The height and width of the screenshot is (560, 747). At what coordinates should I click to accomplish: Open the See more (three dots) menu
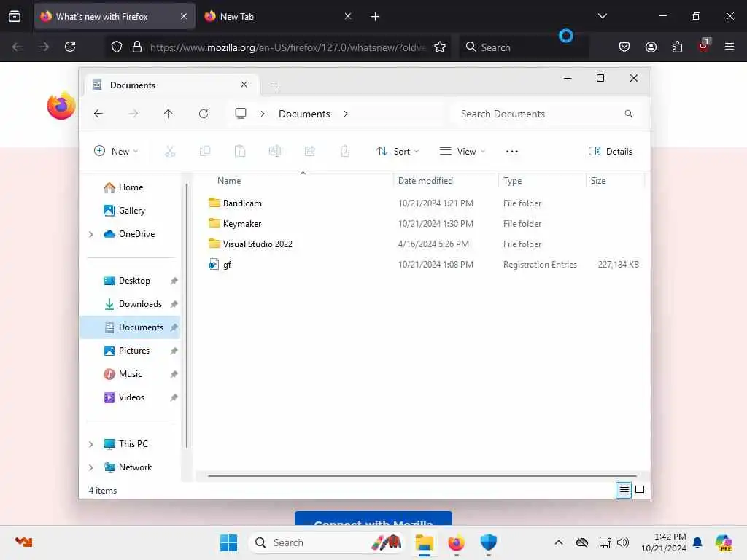pos(511,152)
